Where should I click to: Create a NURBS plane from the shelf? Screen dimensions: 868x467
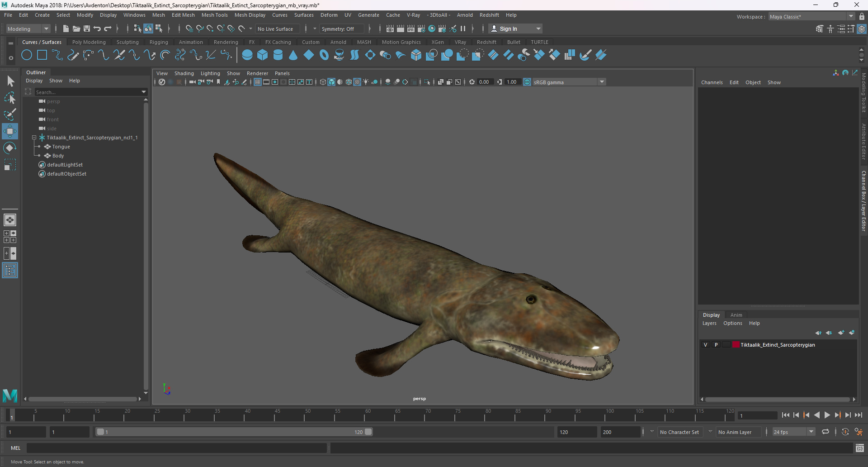[x=309, y=55]
